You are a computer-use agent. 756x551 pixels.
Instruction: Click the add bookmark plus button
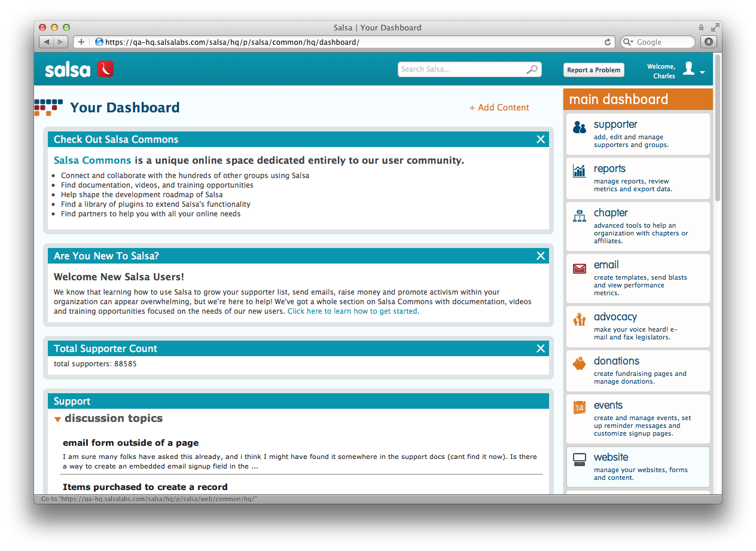click(x=81, y=42)
